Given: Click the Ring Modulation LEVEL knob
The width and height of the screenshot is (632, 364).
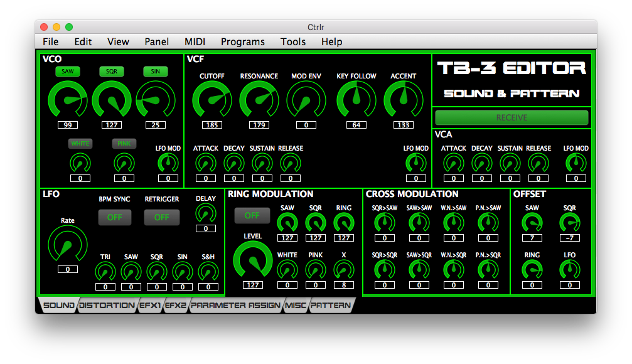Looking at the screenshot, I should (x=253, y=260).
